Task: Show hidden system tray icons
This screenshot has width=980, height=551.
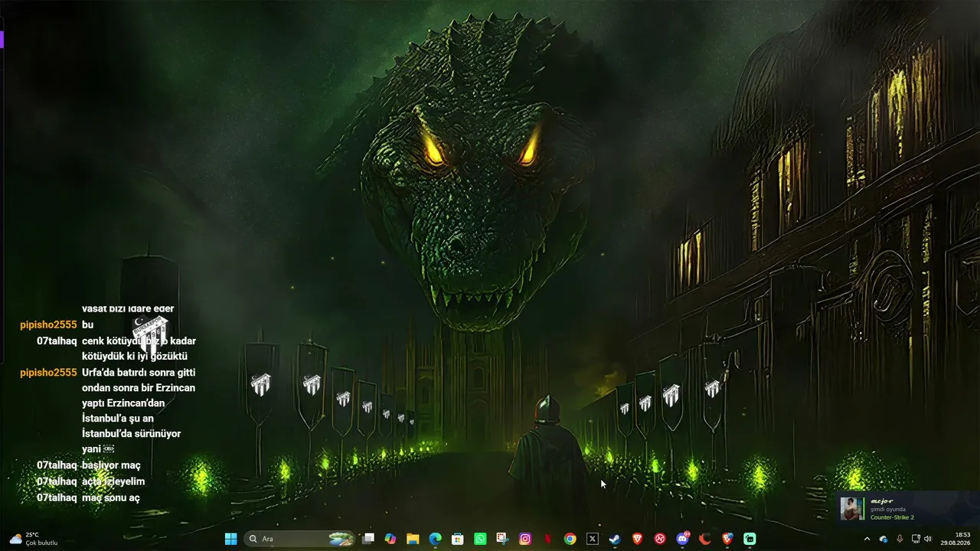Action: tap(867, 539)
